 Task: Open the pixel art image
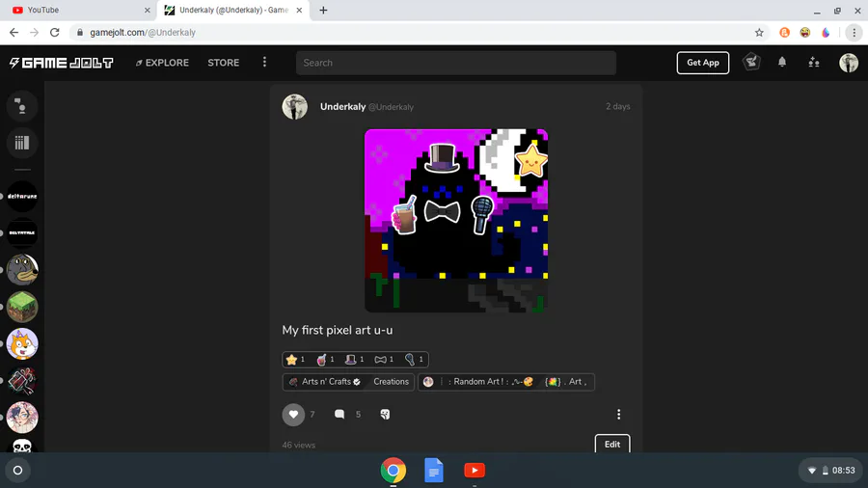click(x=456, y=221)
